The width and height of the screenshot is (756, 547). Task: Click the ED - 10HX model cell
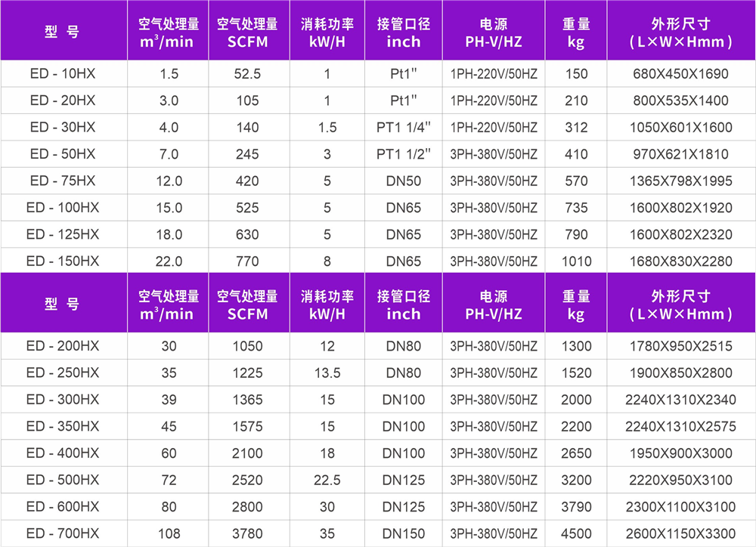[63, 74]
